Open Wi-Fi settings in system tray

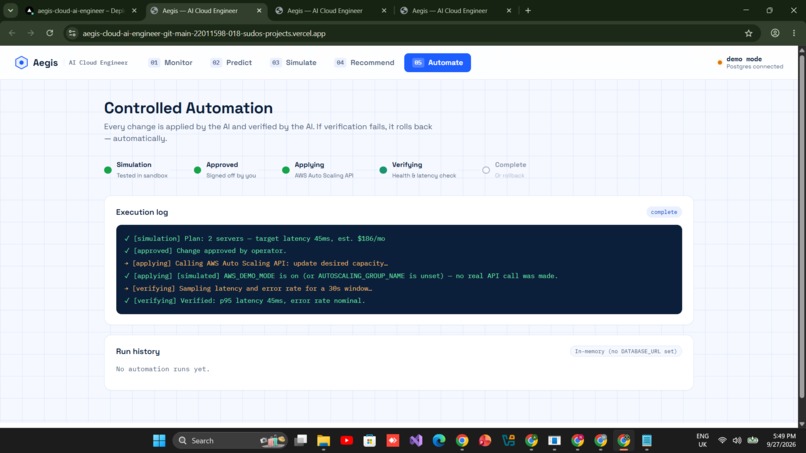(x=722, y=441)
